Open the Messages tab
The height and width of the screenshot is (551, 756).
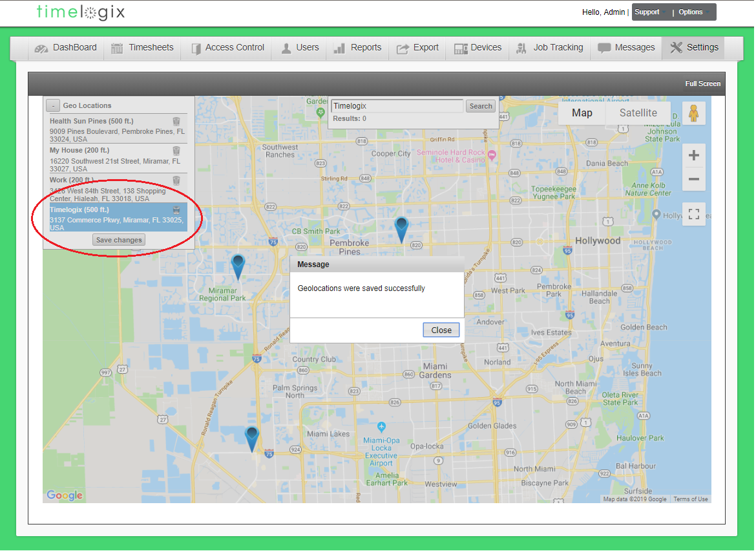(x=626, y=48)
